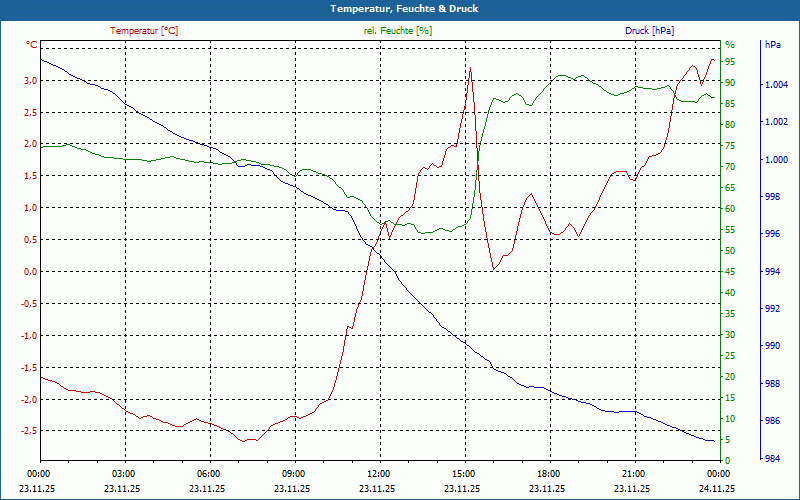This screenshot has width=800, height=500.
Task: Click green humidity axis value "50"
Action: coord(730,251)
